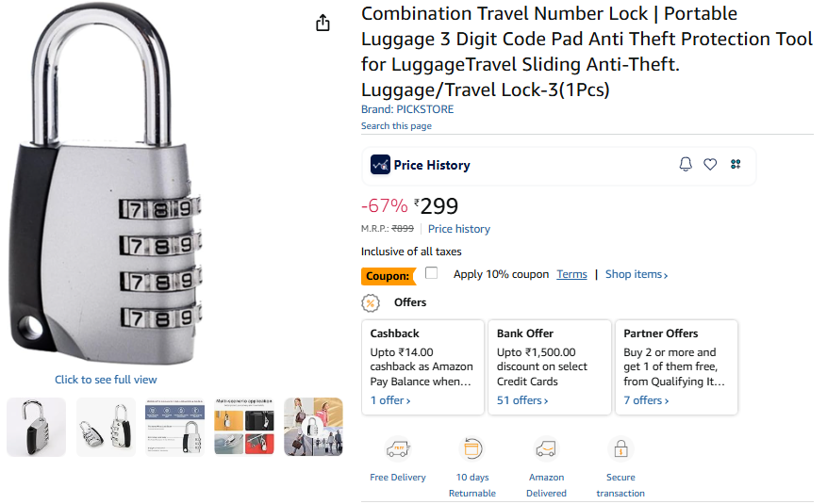Expand the Cashback 1 offer link
This screenshot has width=827, height=504.
point(390,400)
